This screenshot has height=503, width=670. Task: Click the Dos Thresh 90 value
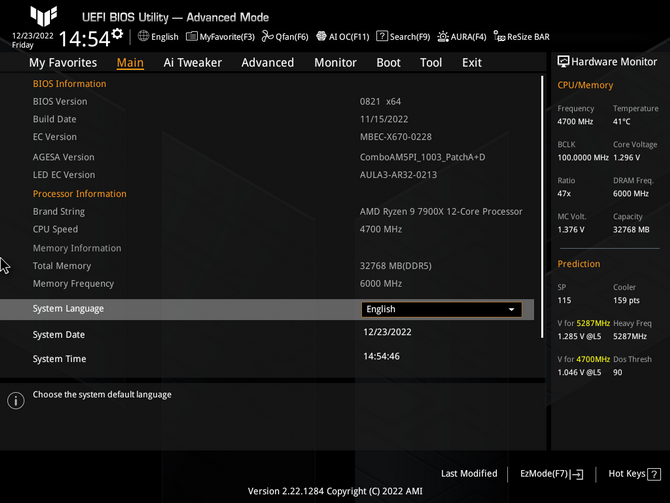pyautogui.click(x=617, y=372)
